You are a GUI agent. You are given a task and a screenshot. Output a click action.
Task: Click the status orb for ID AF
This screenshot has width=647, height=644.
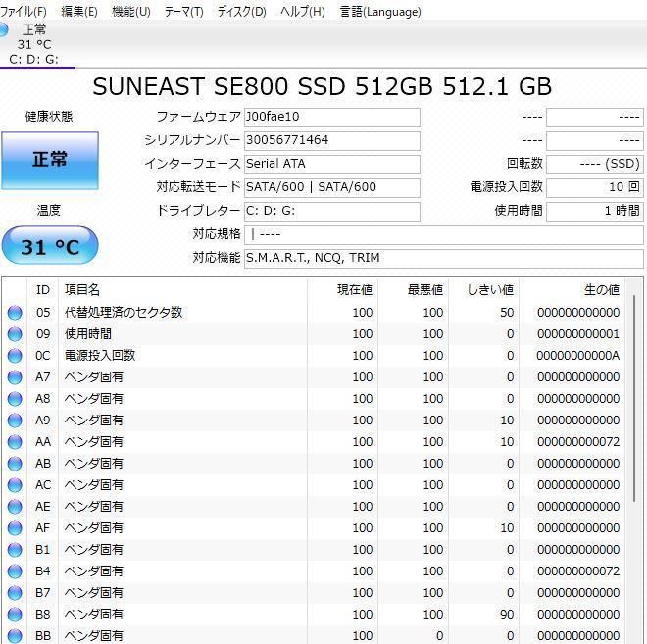coord(15,528)
